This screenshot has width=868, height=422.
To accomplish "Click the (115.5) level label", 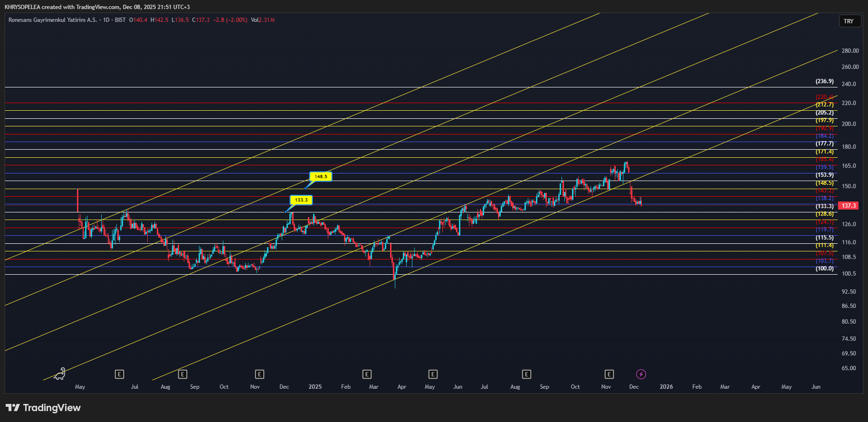I will [825, 238].
